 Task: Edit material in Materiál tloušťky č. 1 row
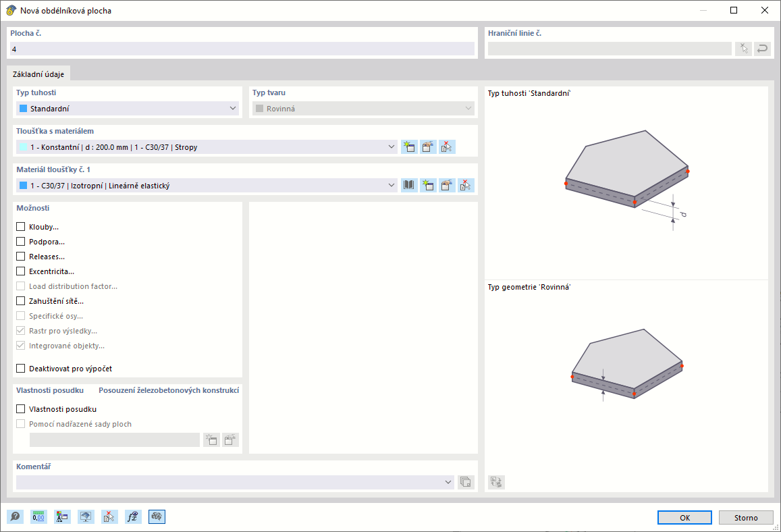click(x=448, y=185)
